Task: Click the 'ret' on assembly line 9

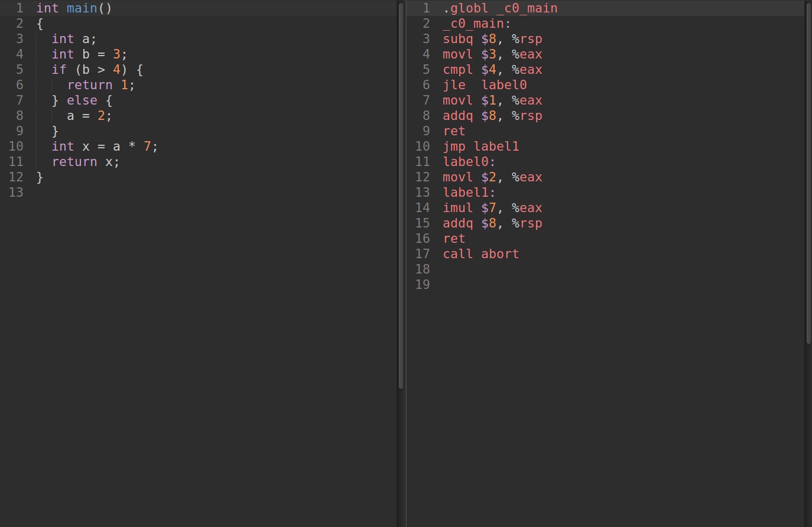Action: coord(454,131)
